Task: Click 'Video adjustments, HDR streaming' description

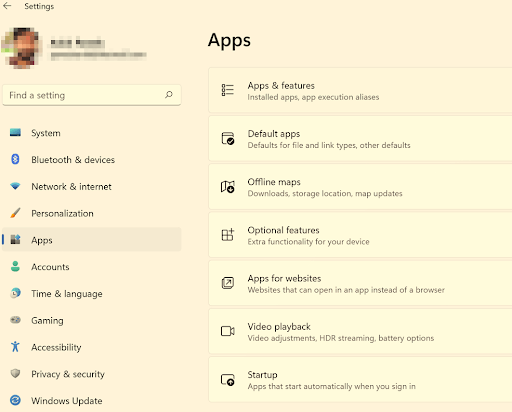Action: coord(341,338)
